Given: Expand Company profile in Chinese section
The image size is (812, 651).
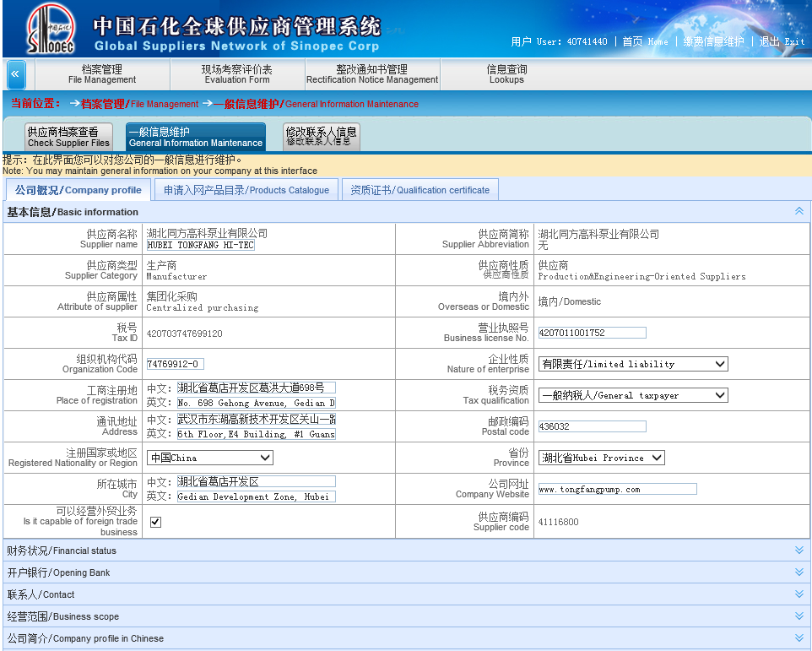Looking at the screenshot, I should tap(798, 638).
